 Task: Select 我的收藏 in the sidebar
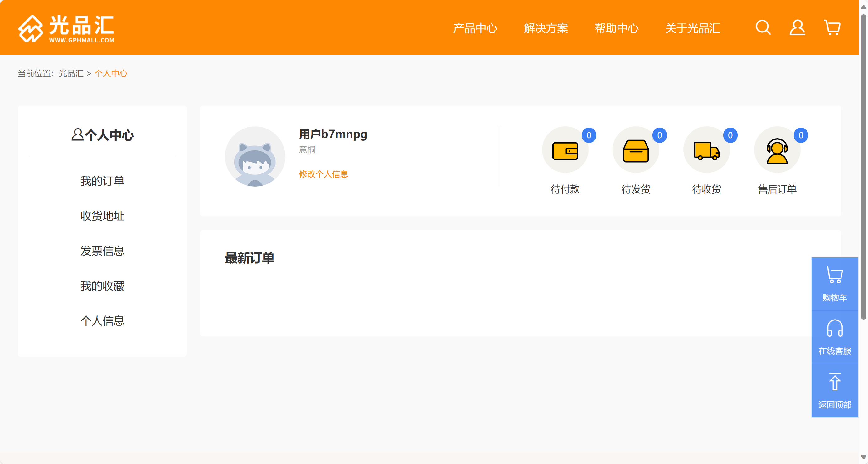tap(102, 286)
